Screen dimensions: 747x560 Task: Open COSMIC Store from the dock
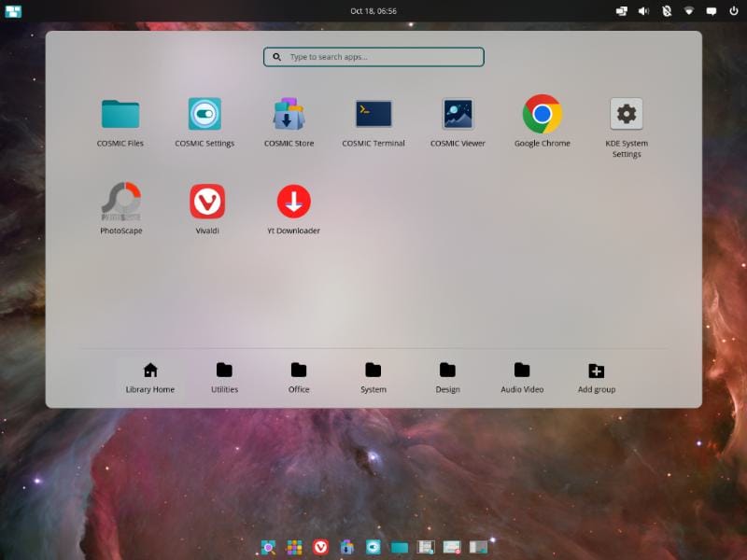tap(346, 547)
